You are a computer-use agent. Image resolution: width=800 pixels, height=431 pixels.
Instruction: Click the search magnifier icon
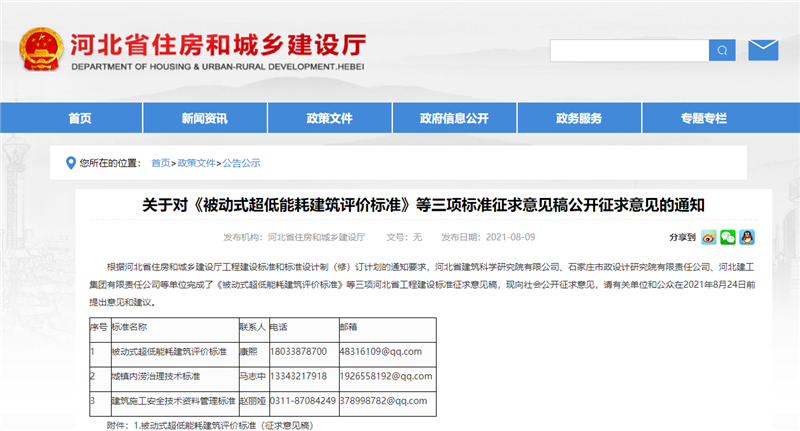[x=722, y=50]
